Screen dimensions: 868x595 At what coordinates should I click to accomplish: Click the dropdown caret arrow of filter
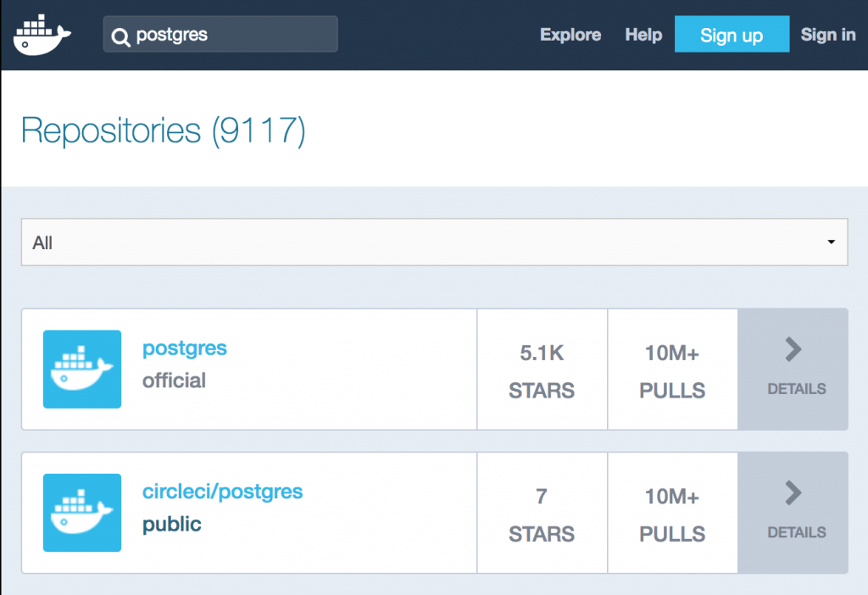[832, 242]
